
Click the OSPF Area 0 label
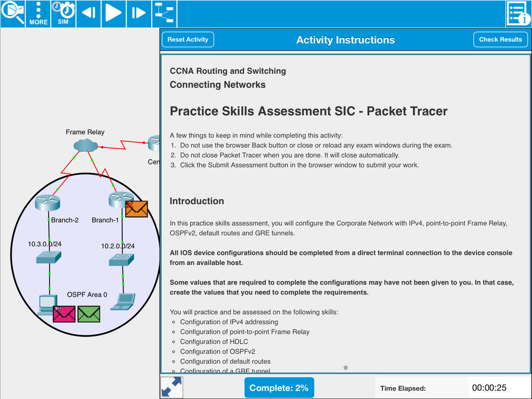pos(87,295)
